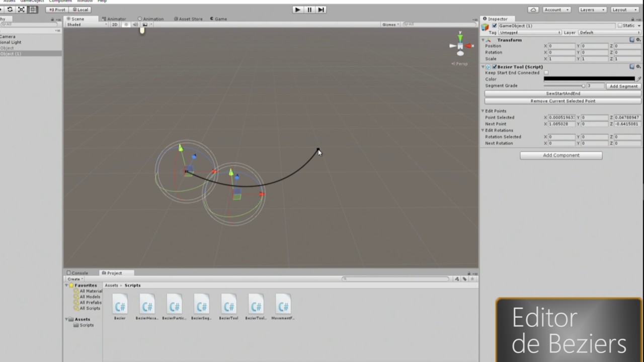Open the Gizmos dropdown
This screenshot has height=362, width=644.
coord(390,25)
